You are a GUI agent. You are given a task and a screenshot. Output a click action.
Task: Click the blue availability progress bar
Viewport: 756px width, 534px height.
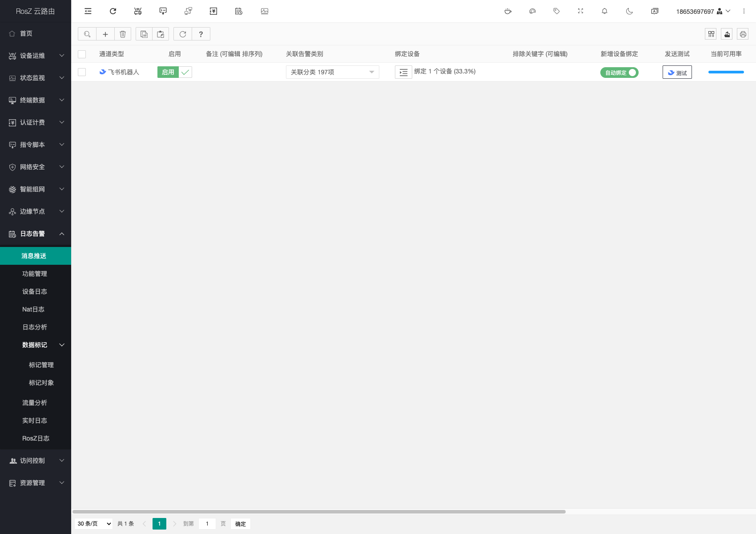point(726,72)
